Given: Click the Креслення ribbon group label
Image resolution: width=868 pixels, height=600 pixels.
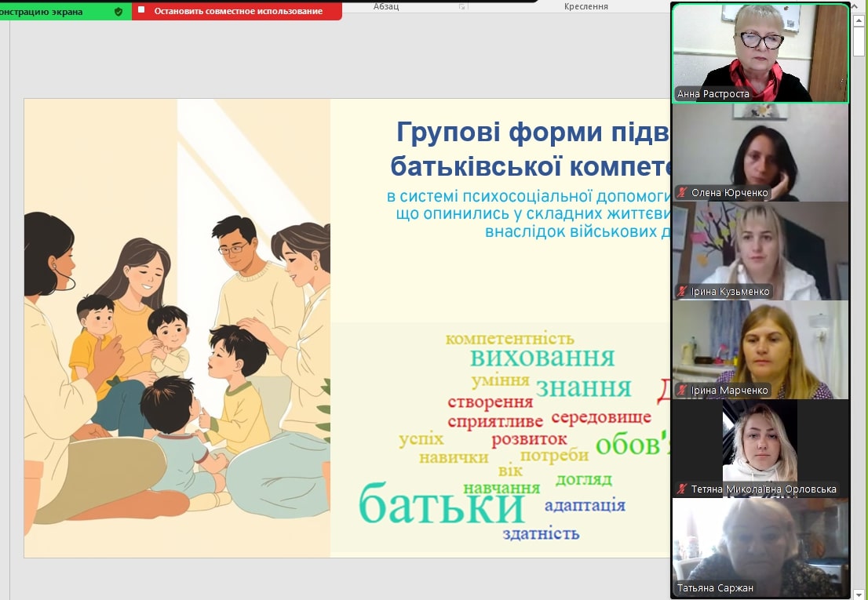Looking at the screenshot, I should coord(585,6).
